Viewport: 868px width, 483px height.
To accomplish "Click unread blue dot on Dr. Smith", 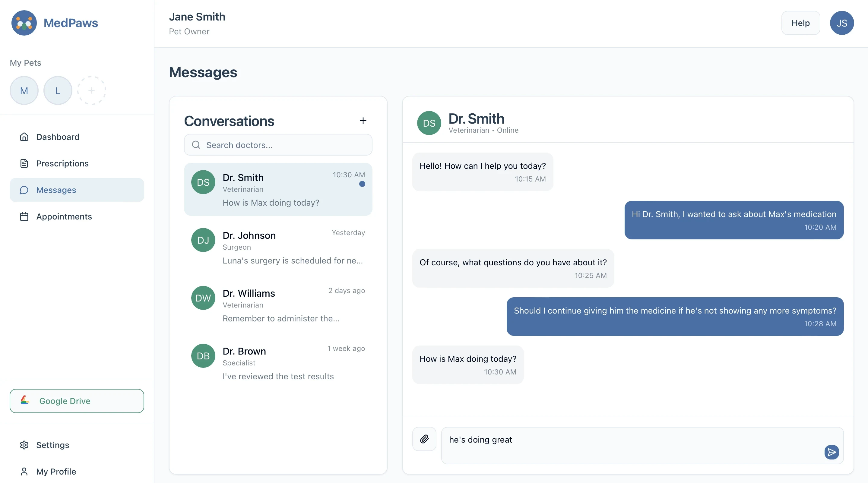I will tap(362, 184).
